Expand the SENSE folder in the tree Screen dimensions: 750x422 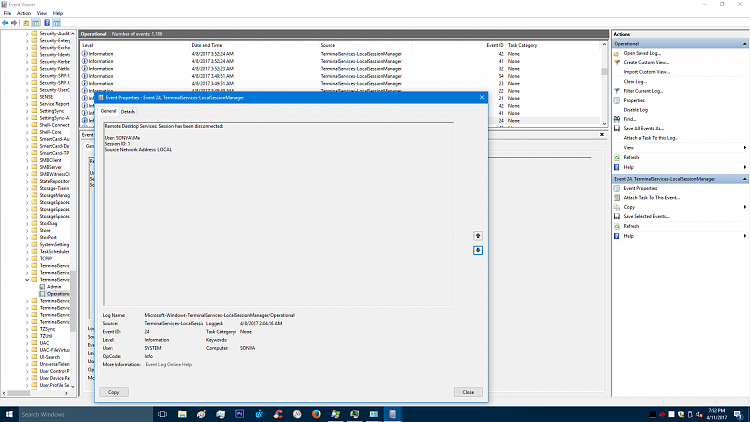27,97
